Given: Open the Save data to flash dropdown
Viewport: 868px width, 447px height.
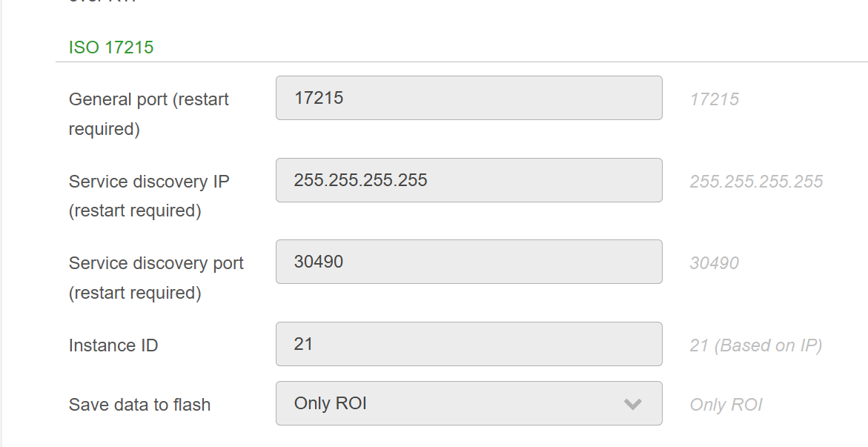Looking at the screenshot, I should pos(468,403).
